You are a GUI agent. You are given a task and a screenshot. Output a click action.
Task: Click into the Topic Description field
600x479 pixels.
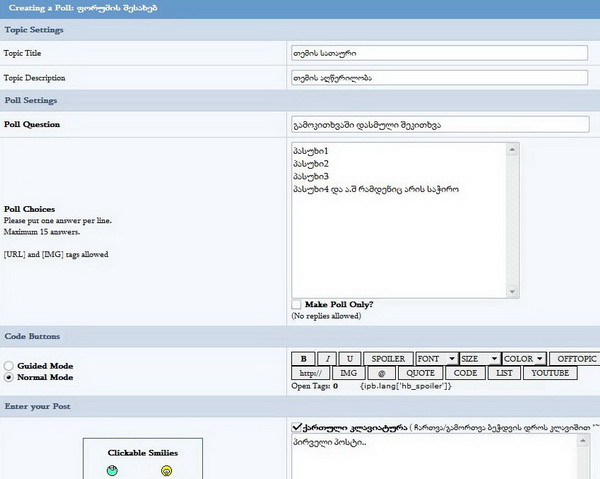[x=439, y=78]
